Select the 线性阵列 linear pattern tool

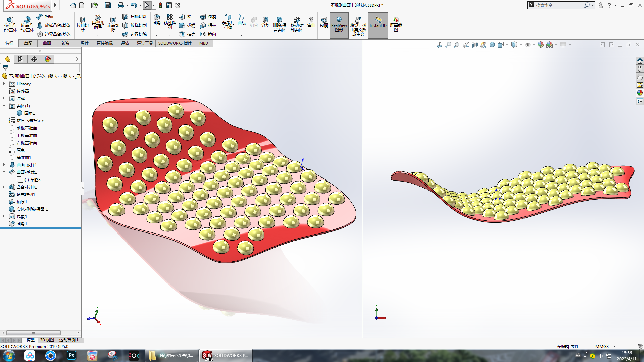170,22
